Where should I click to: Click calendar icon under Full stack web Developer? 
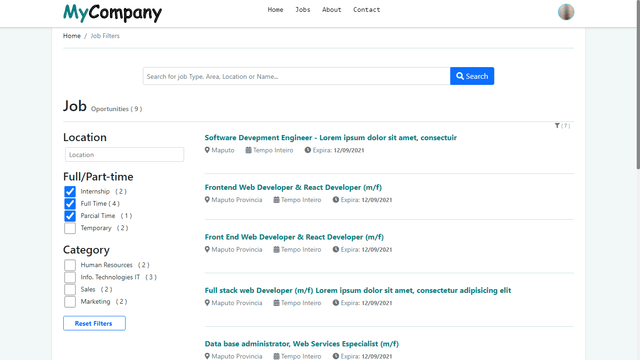pyautogui.click(x=276, y=303)
